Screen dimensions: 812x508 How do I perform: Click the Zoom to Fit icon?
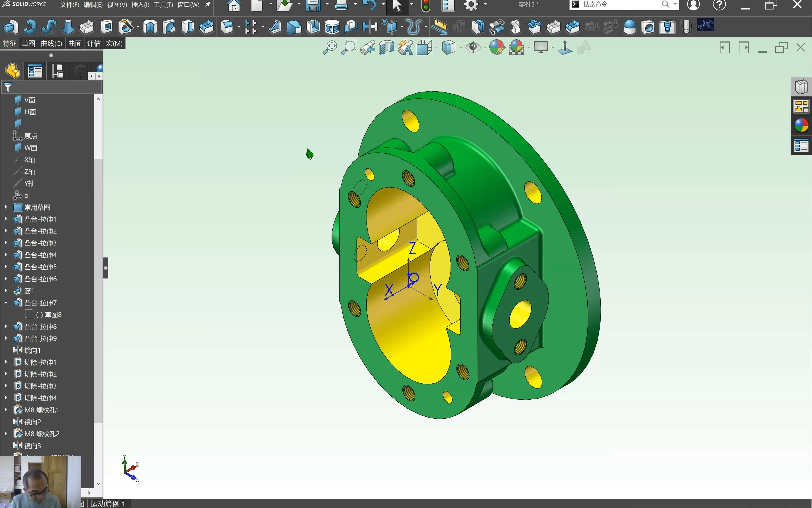click(329, 48)
